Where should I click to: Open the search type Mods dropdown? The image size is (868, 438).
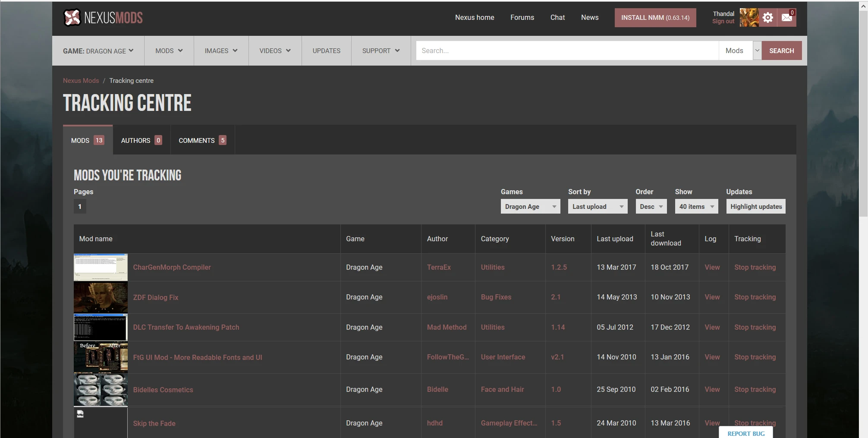click(740, 51)
